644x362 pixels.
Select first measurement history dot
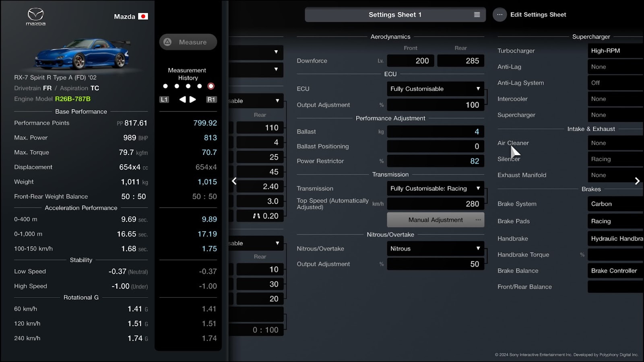point(165,86)
